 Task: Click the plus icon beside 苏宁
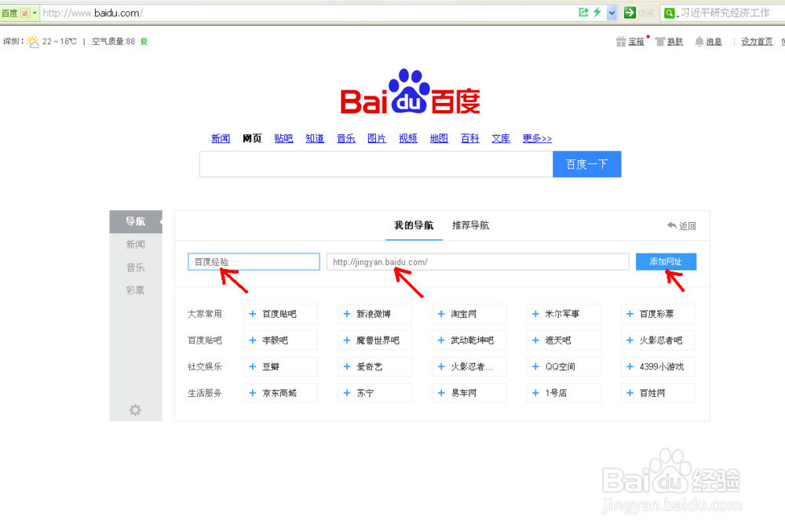[347, 393]
